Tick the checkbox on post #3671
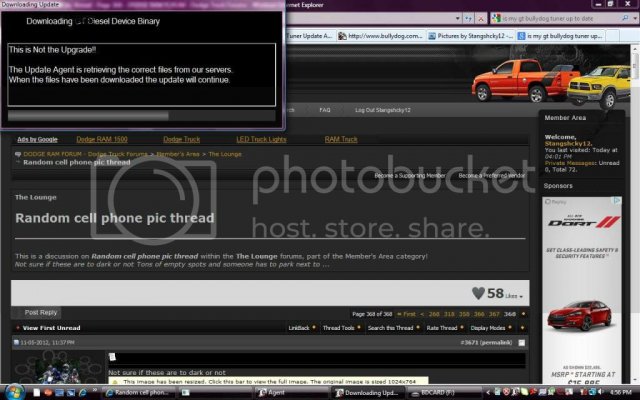Viewport: 640px width, 400px height. click(521, 342)
